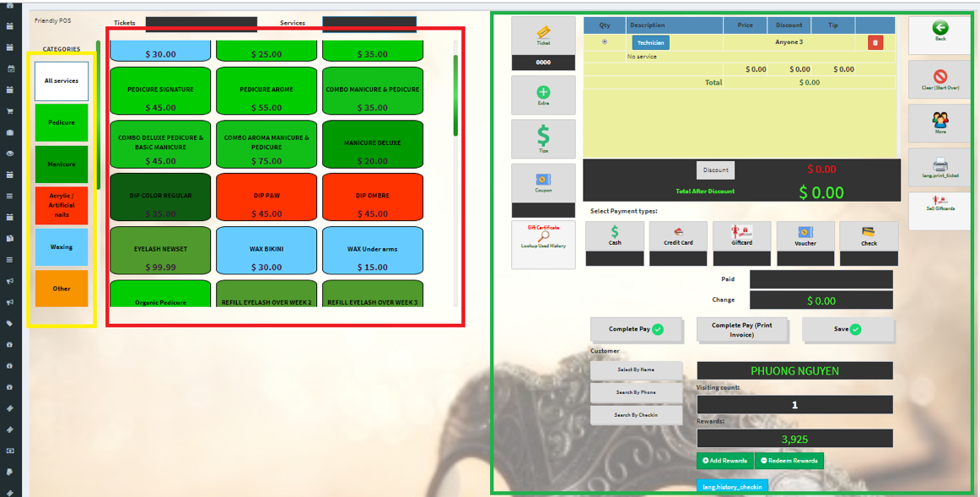This screenshot has width=980, height=497.
Task: Go Back using the green arrow
Action: tap(940, 35)
